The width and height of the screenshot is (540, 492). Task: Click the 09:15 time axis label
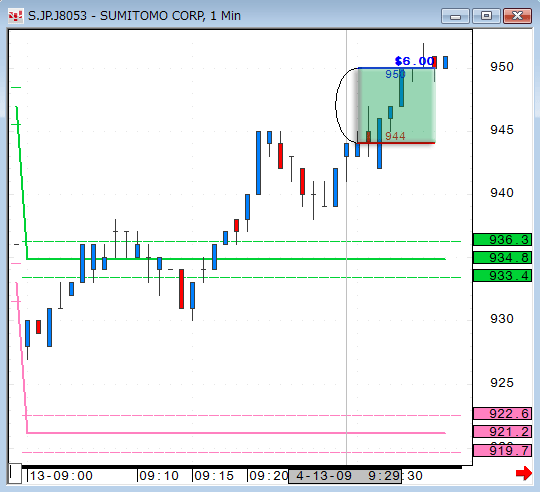(214, 476)
